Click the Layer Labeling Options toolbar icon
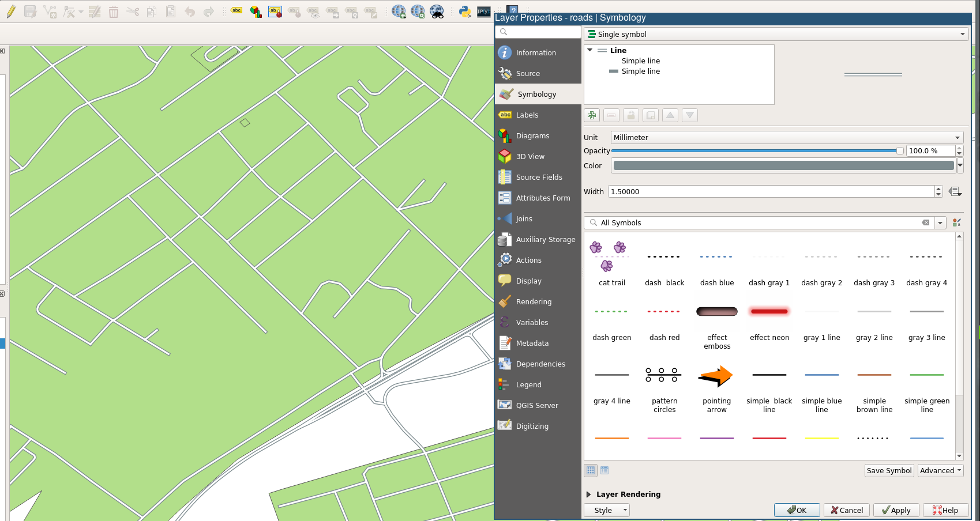Image resolution: width=980 pixels, height=521 pixels. click(236, 12)
